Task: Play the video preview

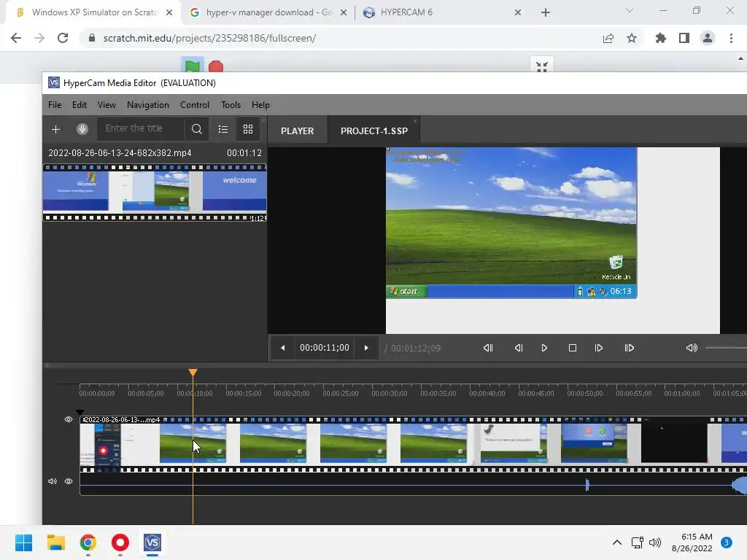Action: point(544,348)
